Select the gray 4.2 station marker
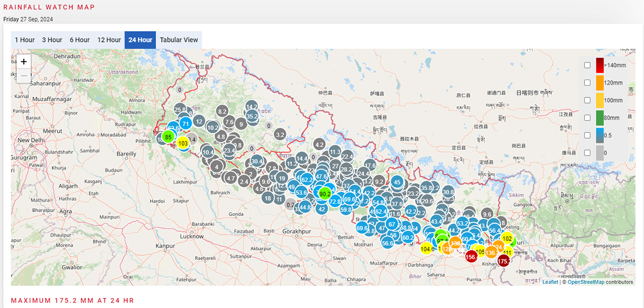 (319, 144)
